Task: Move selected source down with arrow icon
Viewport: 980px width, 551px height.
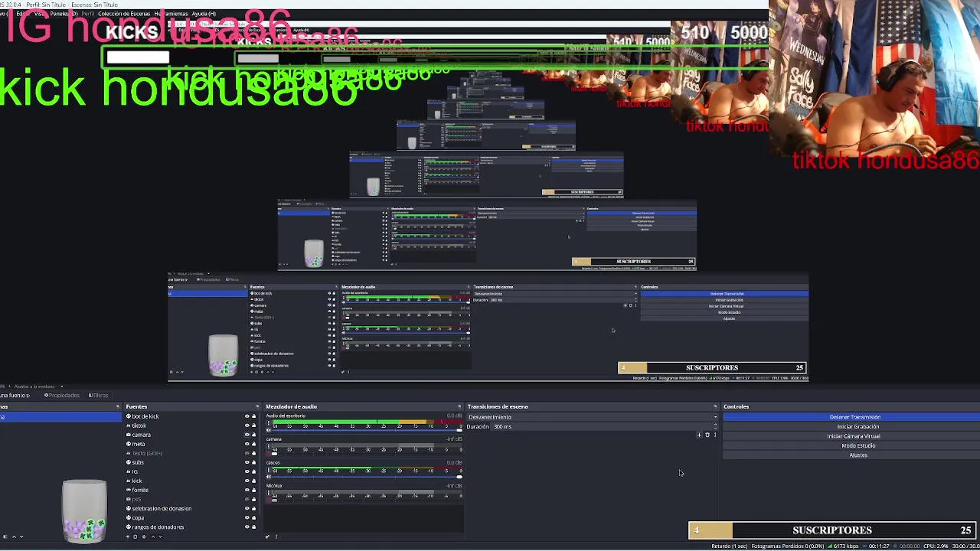Action: pyautogui.click(x=160, y=536)
